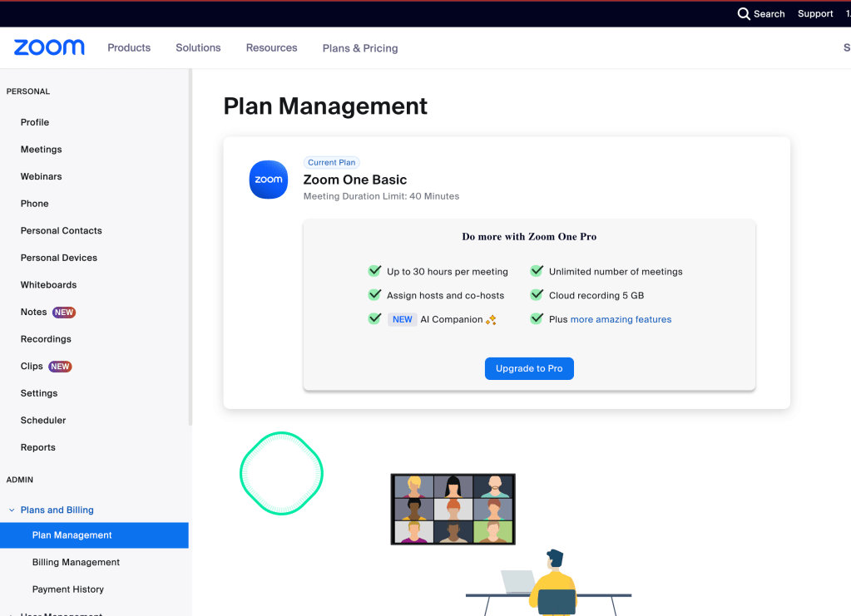The width and height of the screenshot is (851, 616).
Task: Open Billing Management in sidebar
Action: point(76,562)
